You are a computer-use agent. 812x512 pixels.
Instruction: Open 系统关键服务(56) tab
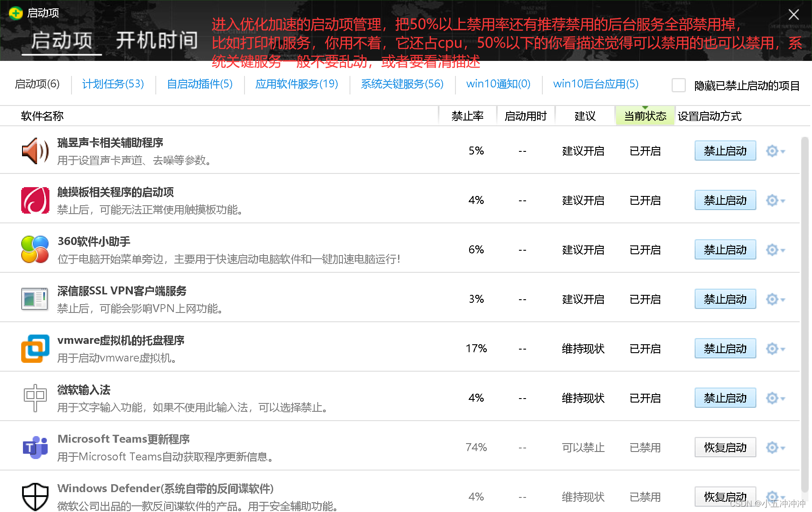coord(402,84)
